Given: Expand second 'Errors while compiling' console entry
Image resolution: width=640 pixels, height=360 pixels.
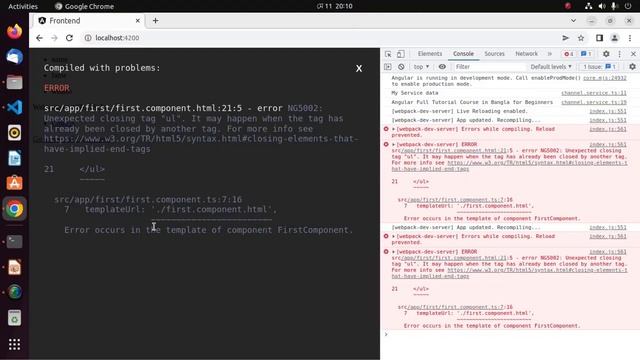Looking at the screenshot, I should (x=393, y=236).
